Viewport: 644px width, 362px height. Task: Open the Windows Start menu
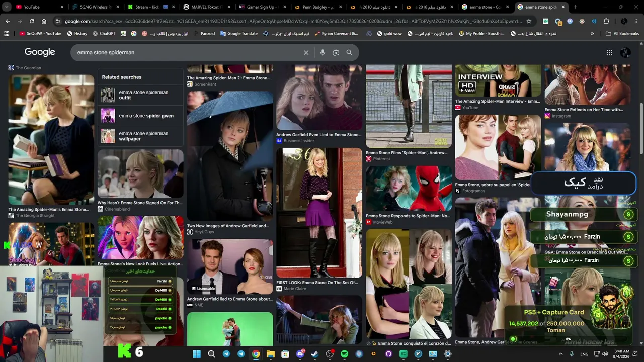tap(197, 354)
